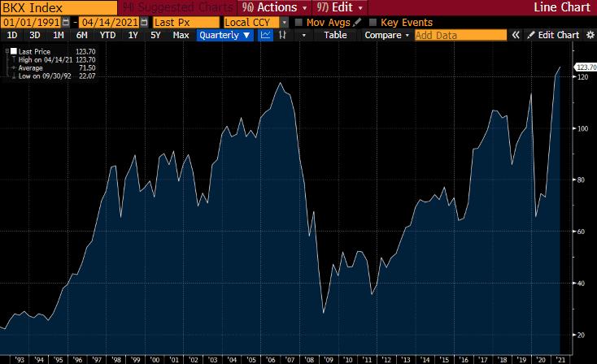Collapse the panel with double-chevron icon

point(516,35)
